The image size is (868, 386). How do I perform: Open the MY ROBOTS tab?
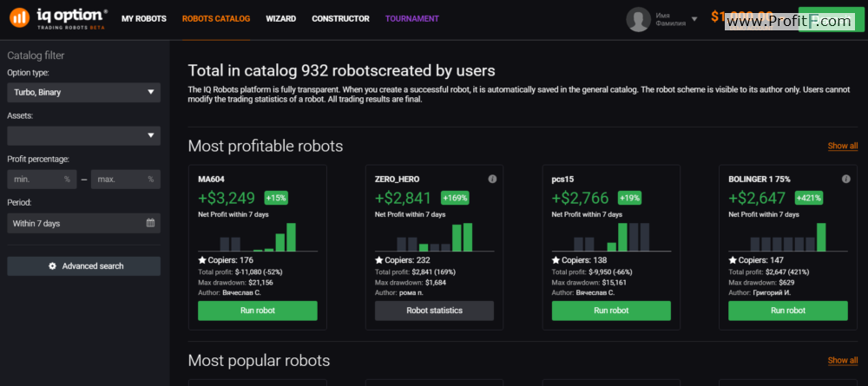pyautogui.click(x=144, y=19)
